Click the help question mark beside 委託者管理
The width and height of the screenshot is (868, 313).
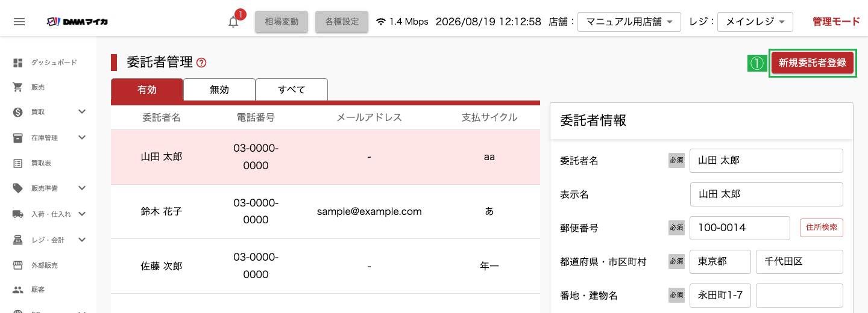201,62
